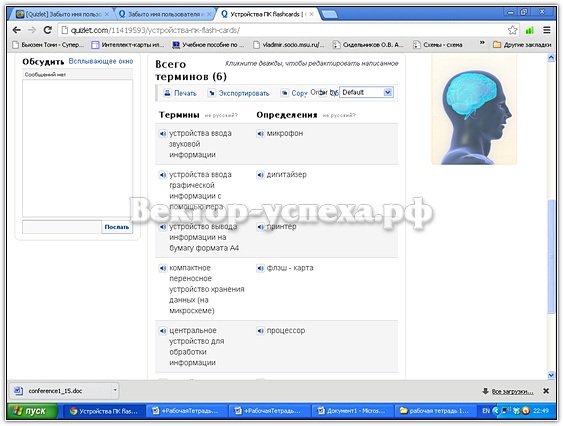Play audio for definition «дигитайзер»

(x=260, y=175)
